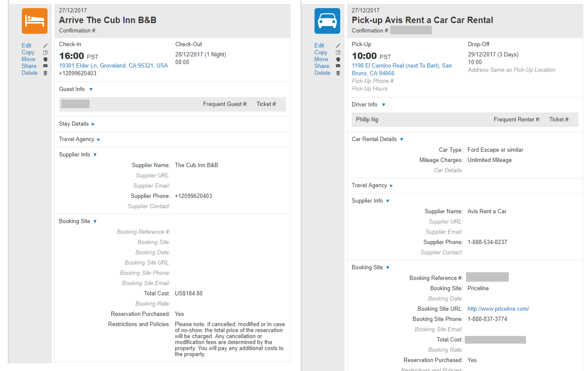Viewport: 588px width, 371px height.
Task: Open the priceline.com booking site URL
Action: coord(498,309)
